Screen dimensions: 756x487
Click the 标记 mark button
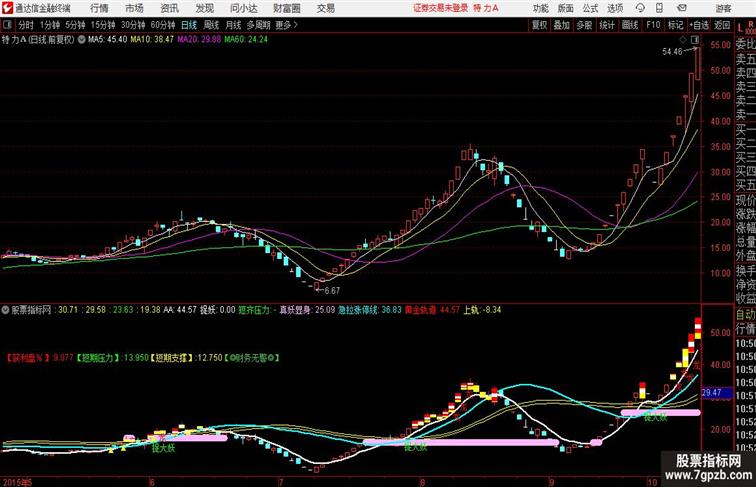coord(675,25)
